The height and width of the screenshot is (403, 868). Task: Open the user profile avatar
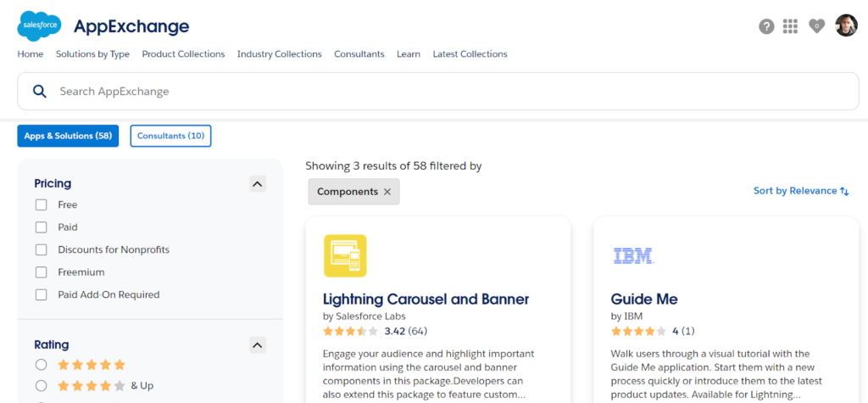point(846,25)
